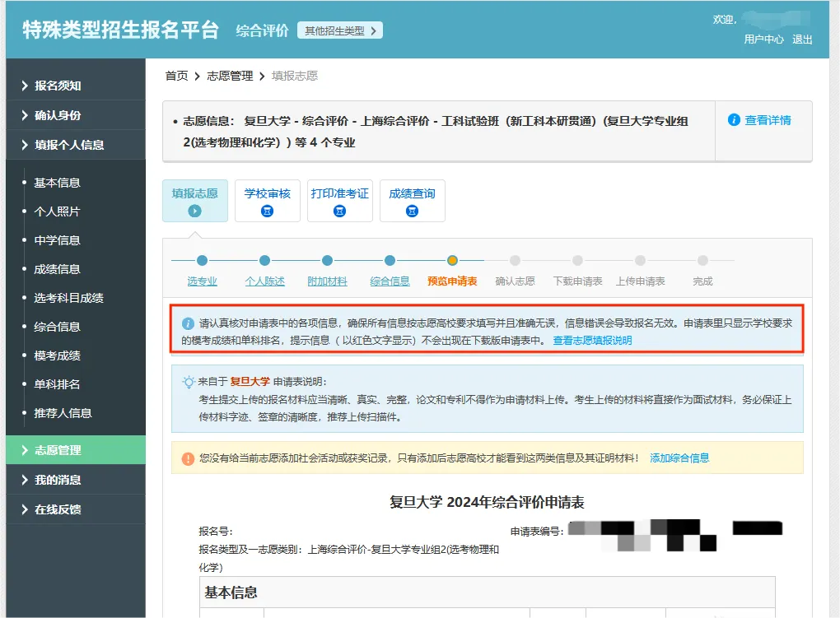
Task: Expand the 确认身份 sidebar section
Action: pos(58,115)
